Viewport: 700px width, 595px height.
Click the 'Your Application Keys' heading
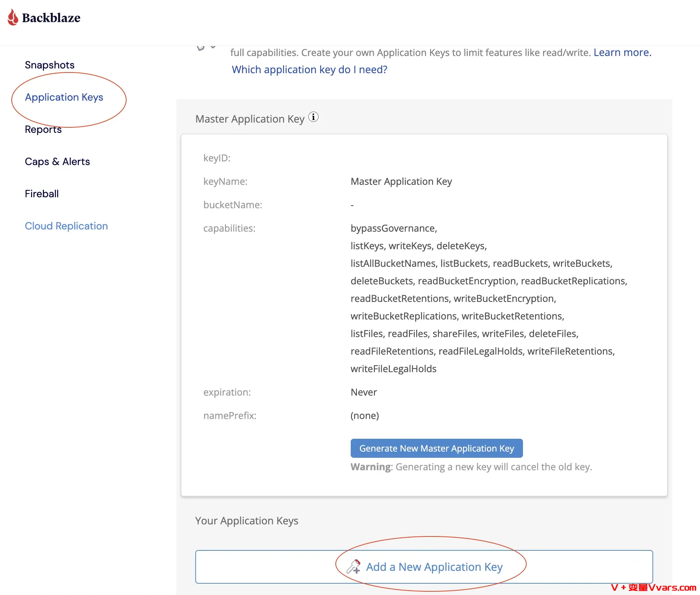coord(247,521)
